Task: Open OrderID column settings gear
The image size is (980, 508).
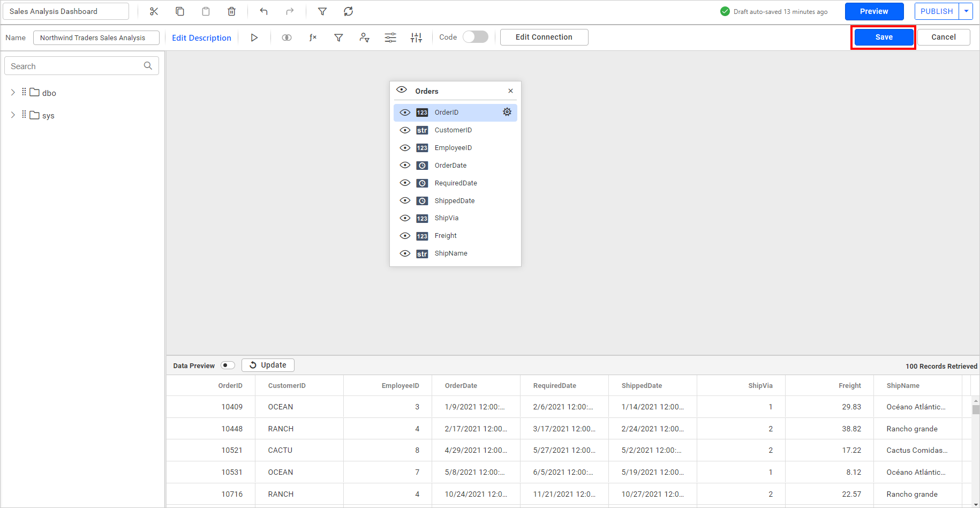Action: click(x=507, y=112)
